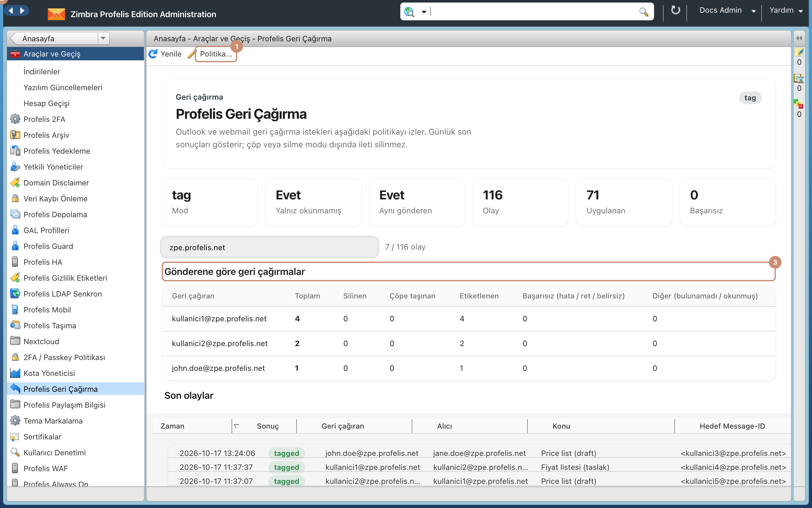Open Hesap Geçişi in sidebar
812x508 pixels.
(x=46, y=104)
